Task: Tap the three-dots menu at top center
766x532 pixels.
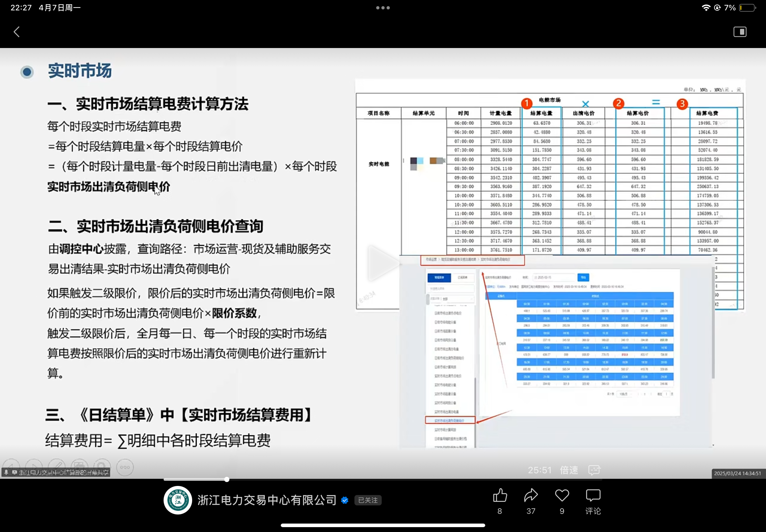Action: click(x=383, y=8)
